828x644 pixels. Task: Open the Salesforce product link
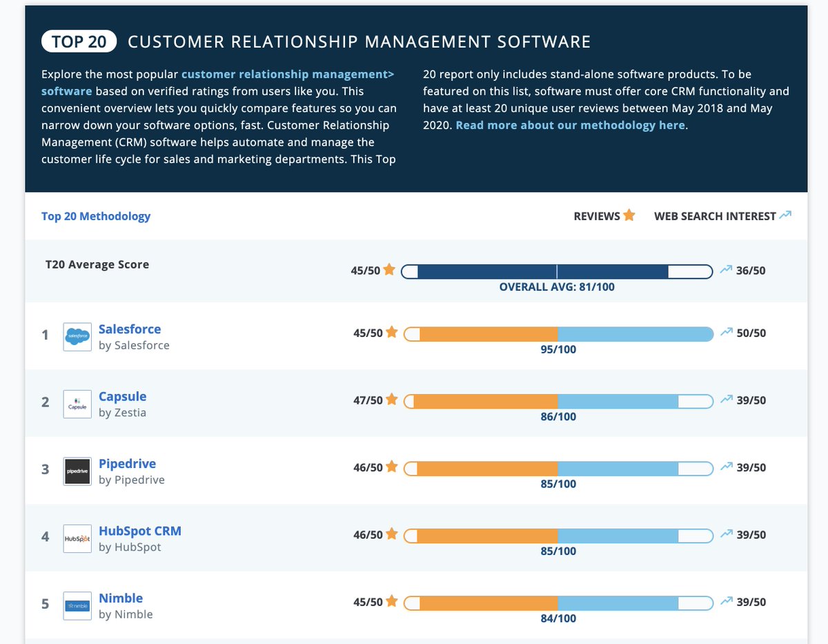tap(130, 329)
